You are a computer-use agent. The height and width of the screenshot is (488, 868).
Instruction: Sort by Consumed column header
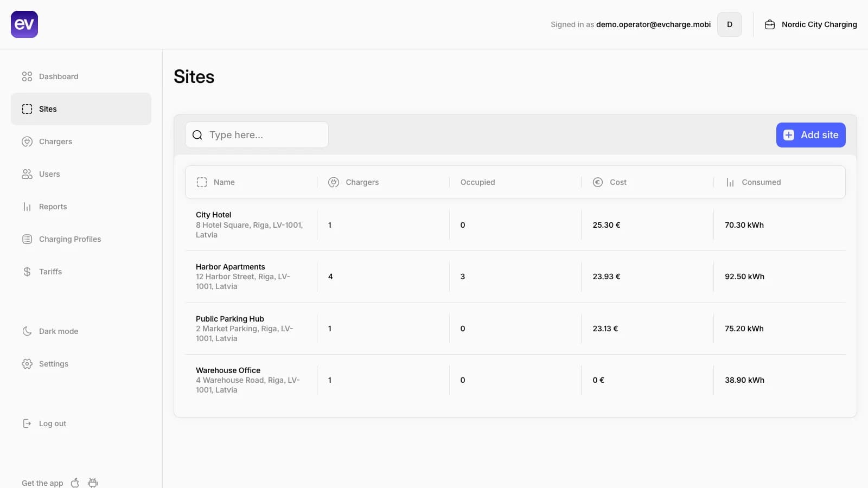[761, 182]
